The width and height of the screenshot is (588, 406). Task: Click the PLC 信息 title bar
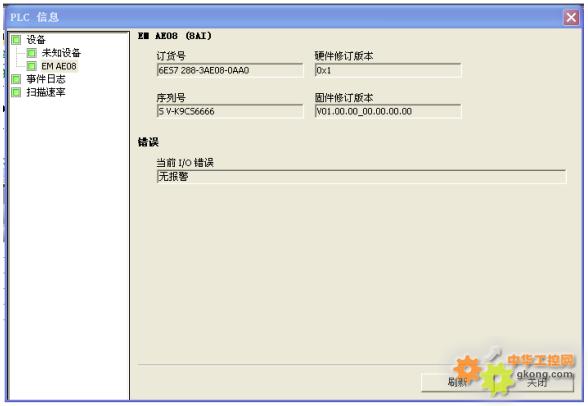pos(285,17)
